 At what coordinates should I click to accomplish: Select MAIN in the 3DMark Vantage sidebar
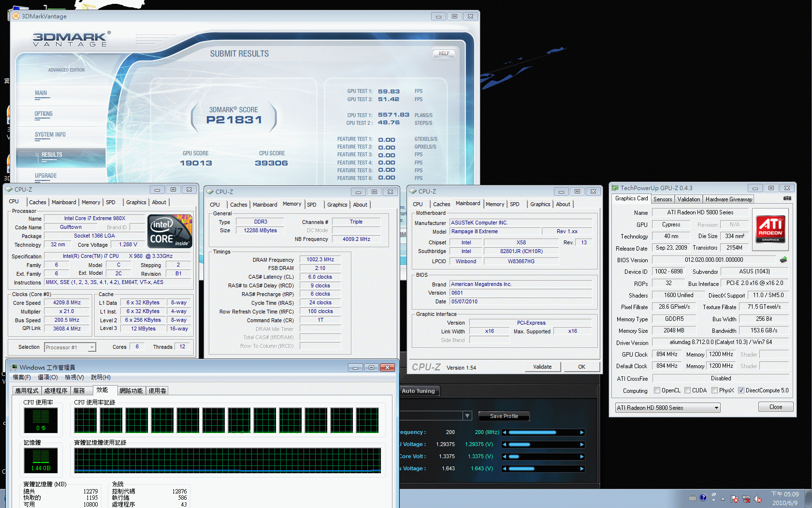tap(41, 93)
